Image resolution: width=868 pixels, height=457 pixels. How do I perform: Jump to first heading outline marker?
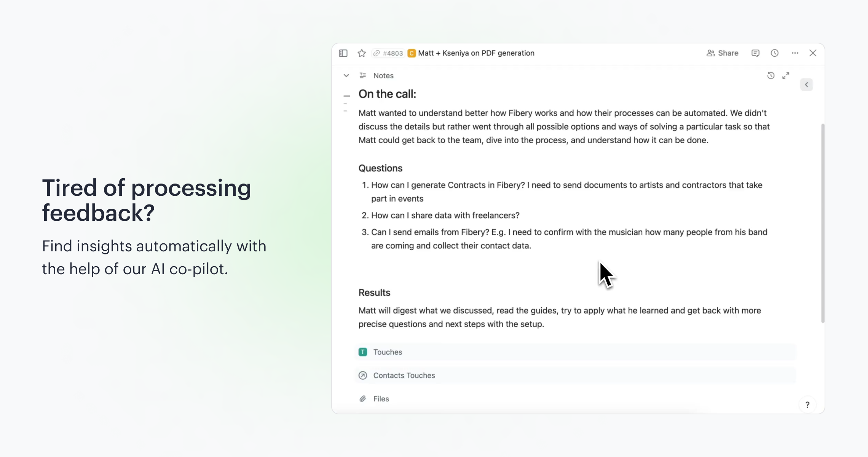(x=346, y=96)
